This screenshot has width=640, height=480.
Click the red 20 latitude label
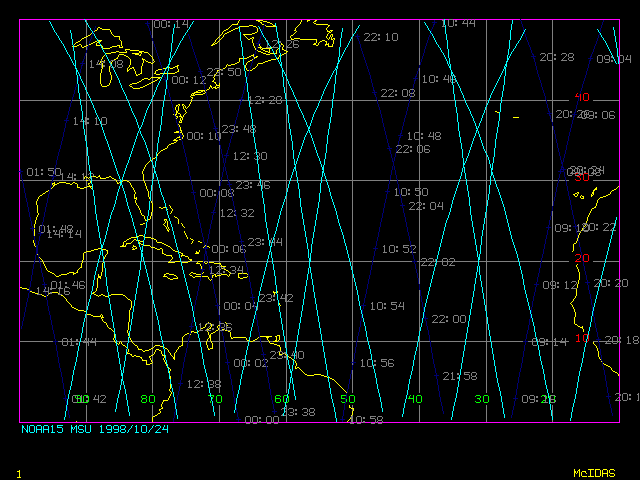[x=582, y=258]
